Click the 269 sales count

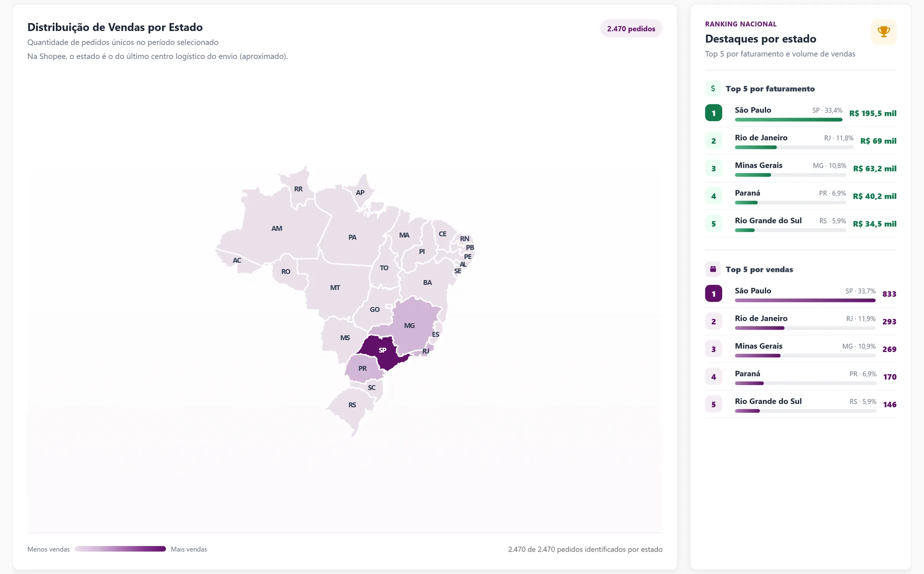(889, 349)
